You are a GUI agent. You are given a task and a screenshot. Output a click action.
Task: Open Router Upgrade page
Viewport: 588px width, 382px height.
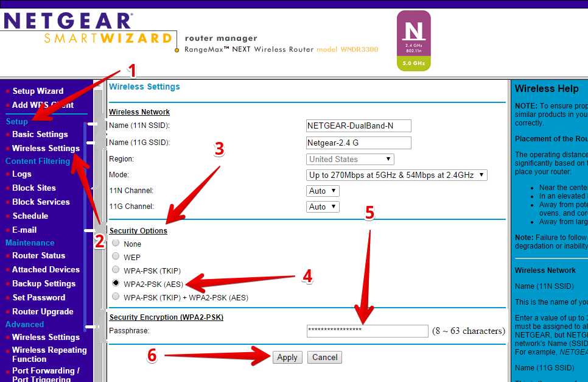click(43, 312)
